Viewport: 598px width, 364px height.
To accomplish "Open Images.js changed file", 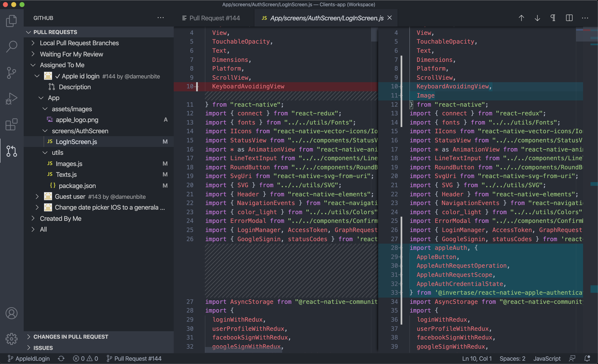I will tap(98, 164).
